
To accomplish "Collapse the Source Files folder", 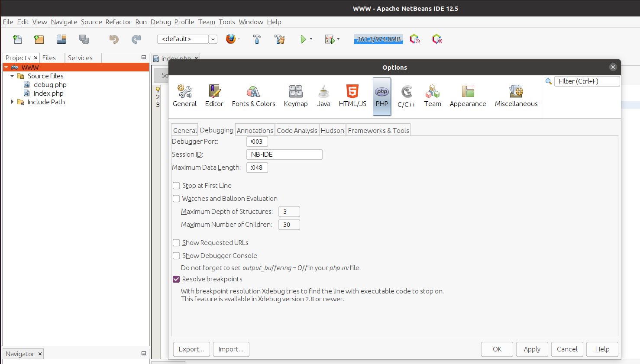I will 12,76.
